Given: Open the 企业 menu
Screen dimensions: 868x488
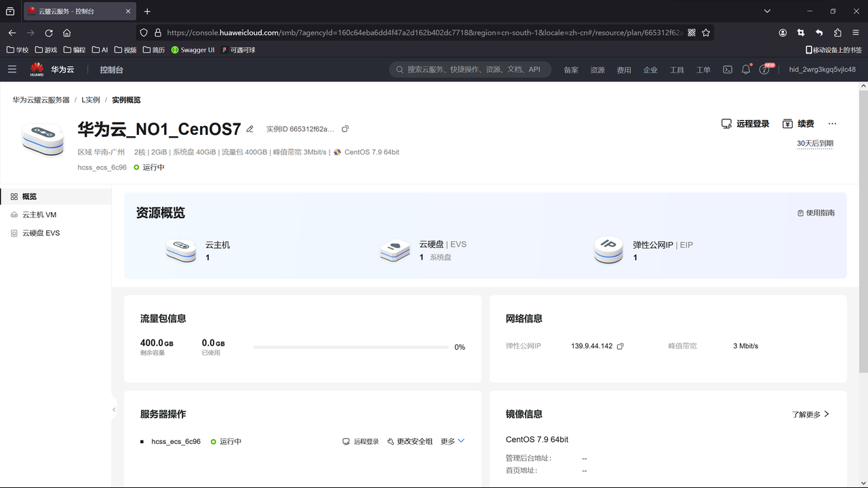Looking at the screenshot, I should point(650,70).
